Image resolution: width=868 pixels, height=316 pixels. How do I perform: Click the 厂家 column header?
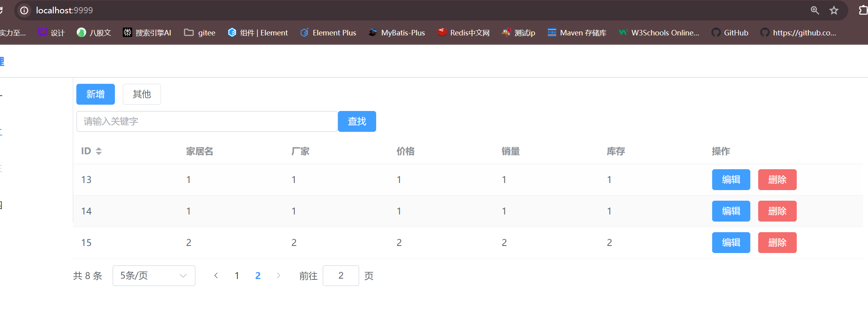click(300, 151)
